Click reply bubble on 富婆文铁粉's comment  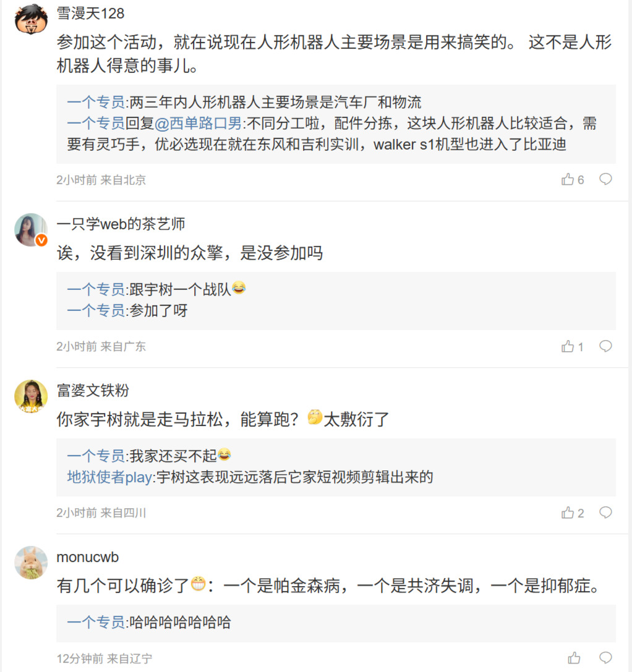[606, 512]
